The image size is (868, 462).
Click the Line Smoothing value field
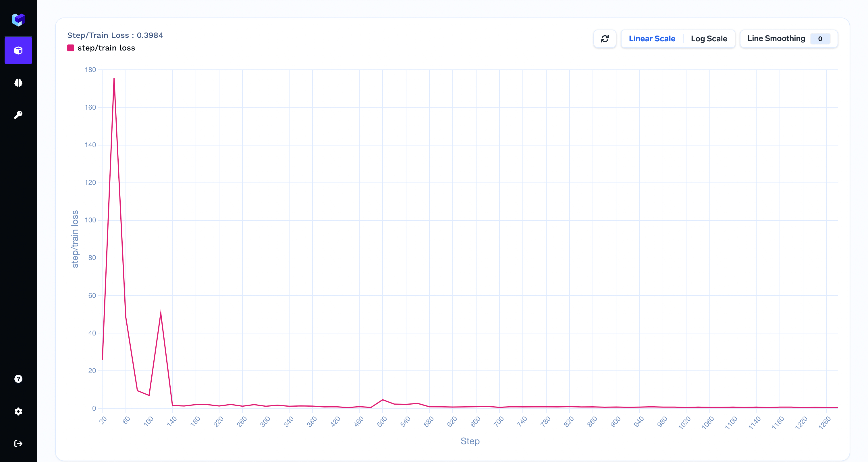click(820, 39)
